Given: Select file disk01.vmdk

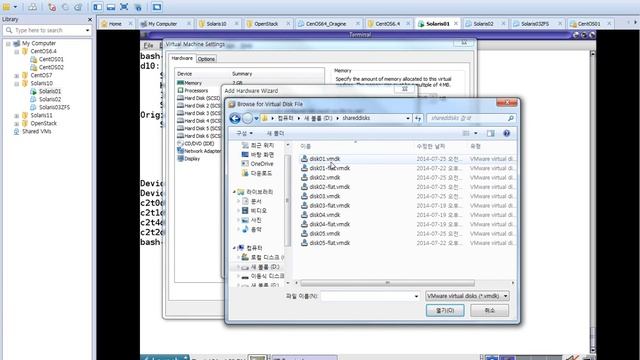Looking at the screenshot, I should pos(324,159).
